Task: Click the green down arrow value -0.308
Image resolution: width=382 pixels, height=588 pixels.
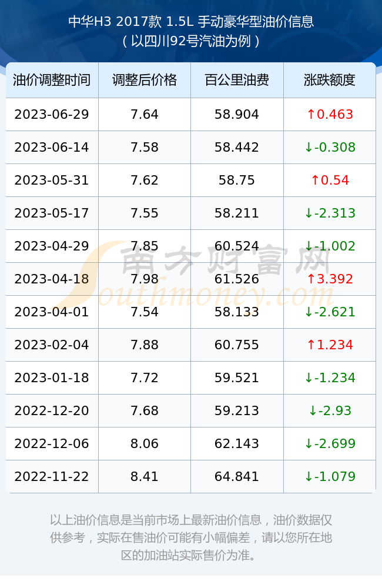Action: pos(330,148)
